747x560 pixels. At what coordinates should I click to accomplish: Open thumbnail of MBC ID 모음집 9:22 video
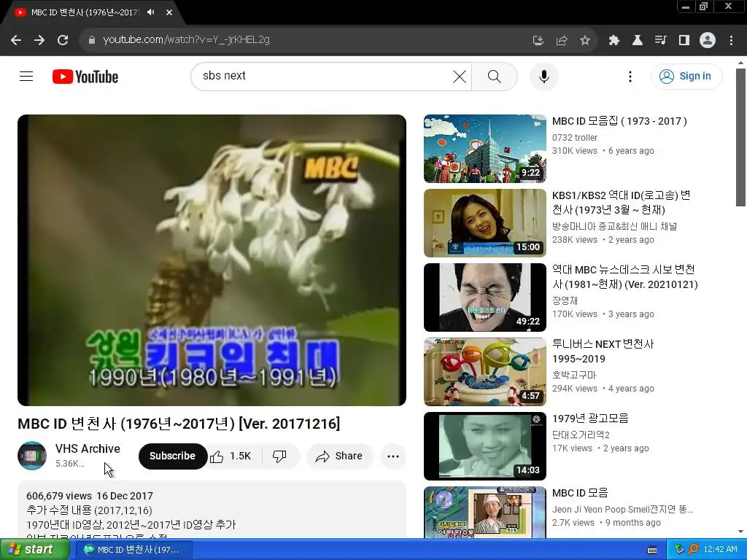(x=485, y=149)
